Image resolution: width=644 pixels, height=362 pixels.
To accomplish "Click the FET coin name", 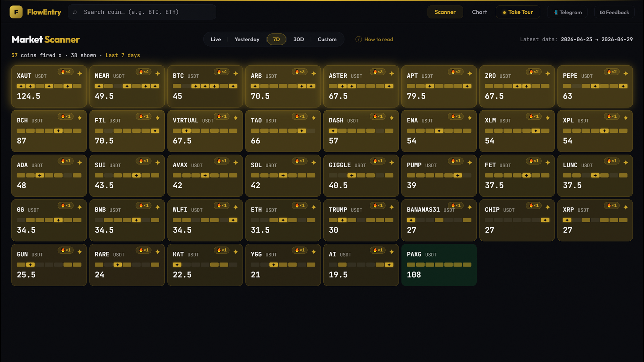I will click(x=490, y=165).
